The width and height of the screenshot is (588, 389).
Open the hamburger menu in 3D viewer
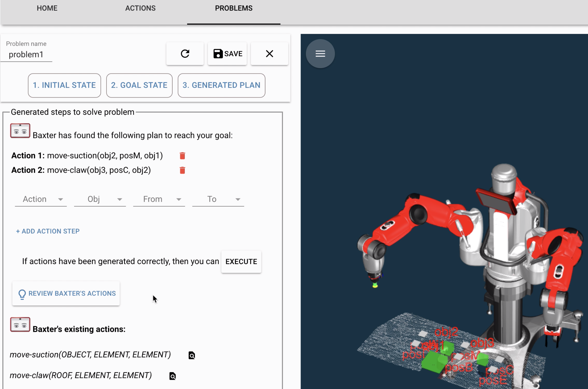[x=320, y=54]
